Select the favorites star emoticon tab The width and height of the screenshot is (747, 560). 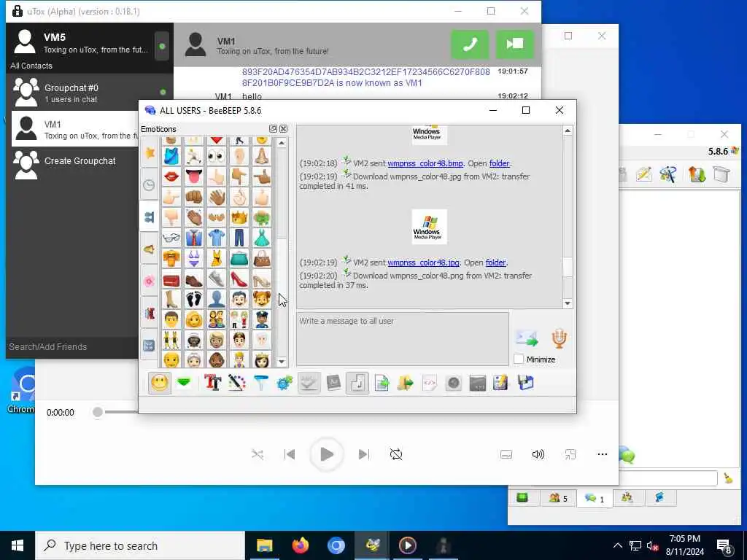coord(149,153)
